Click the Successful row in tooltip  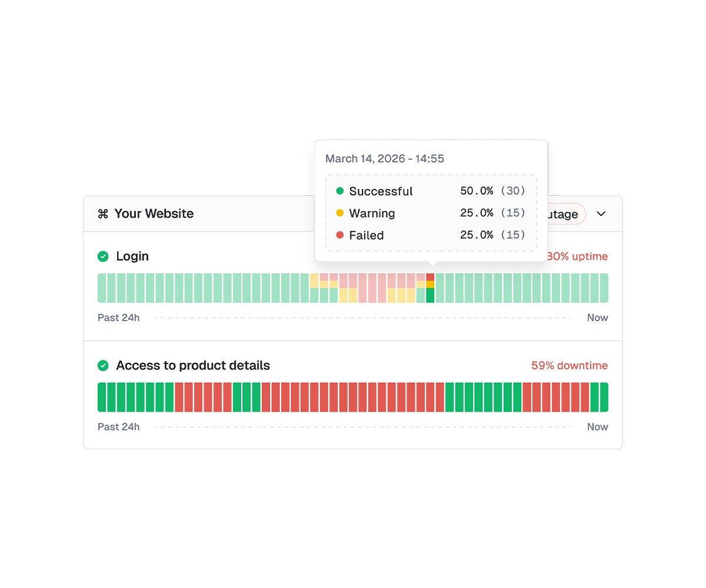431,191
